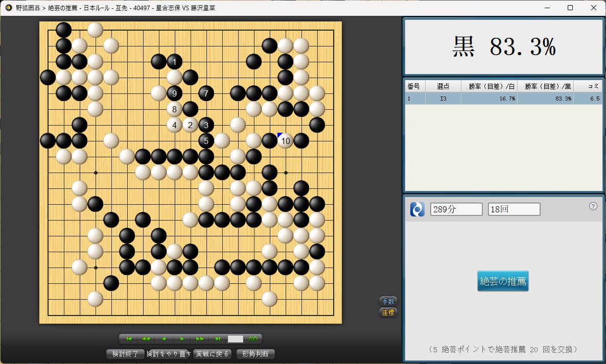
Task: Jump to the last move
Action: pos(218,339)
